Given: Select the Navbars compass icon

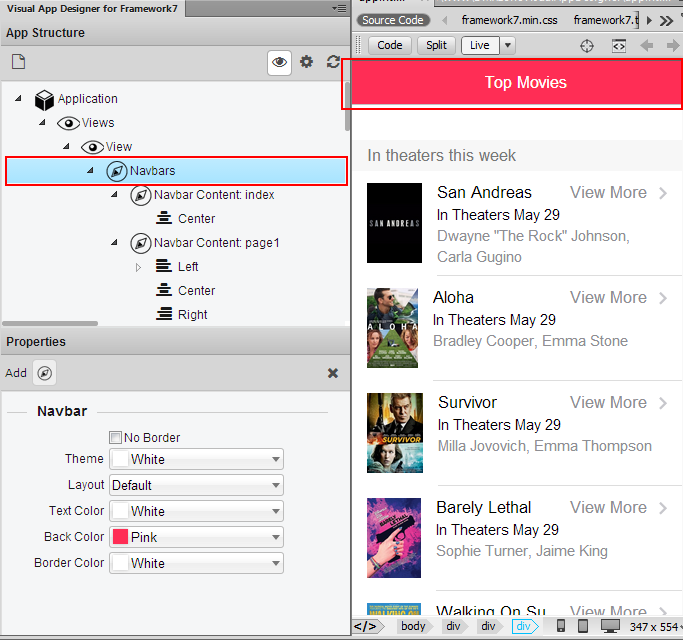Looking at the screenshot, I should [x=117, y=171].
